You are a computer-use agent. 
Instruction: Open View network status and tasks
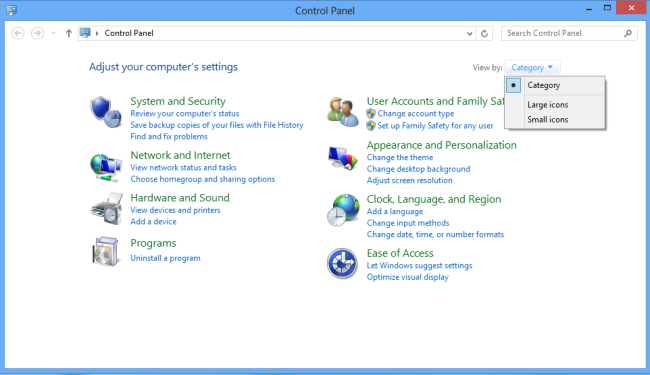[x=183, y=167]
